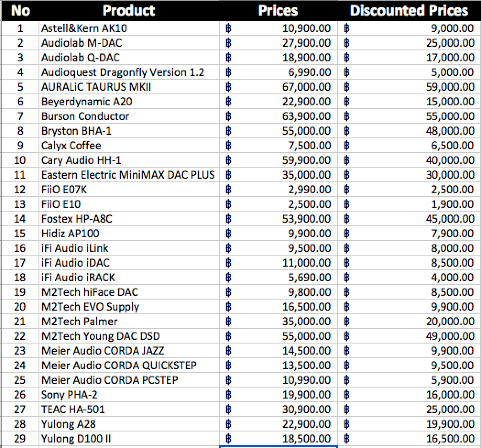Select the M2Tech Young DAC DSD cell

click(100, 336)
